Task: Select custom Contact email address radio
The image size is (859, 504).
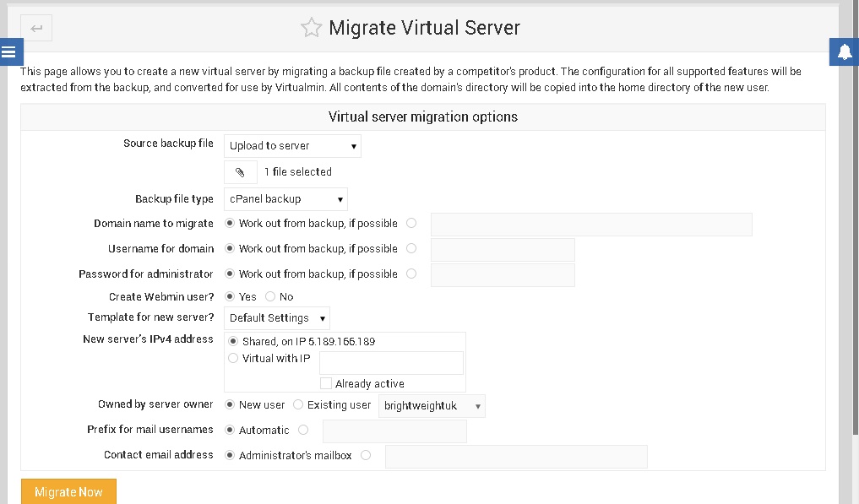Action: coord(366,455)
